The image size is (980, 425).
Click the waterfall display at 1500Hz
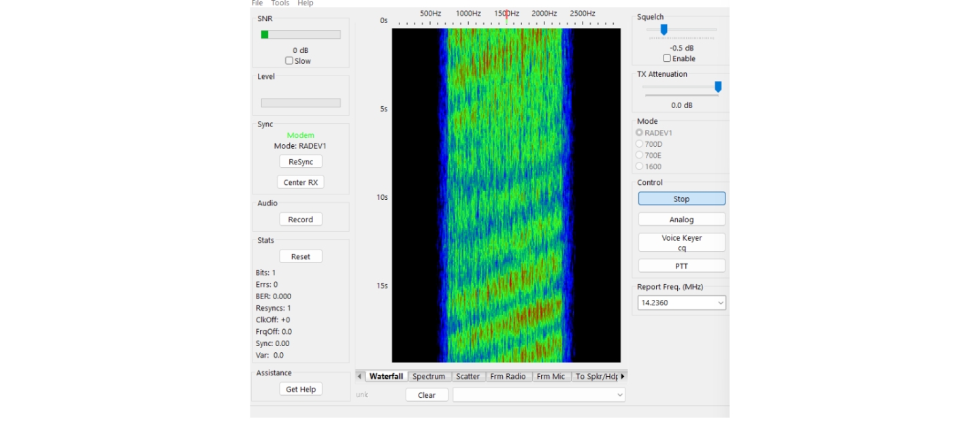coord(506,194)
